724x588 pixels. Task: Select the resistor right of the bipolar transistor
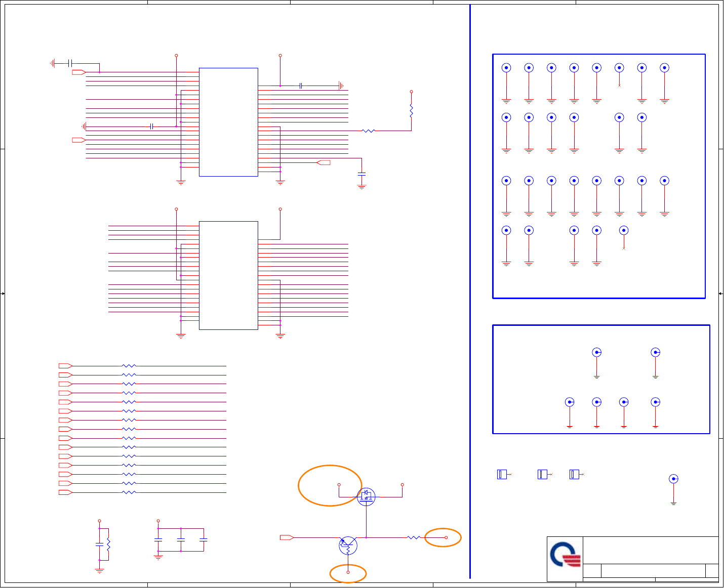[414, 537]
